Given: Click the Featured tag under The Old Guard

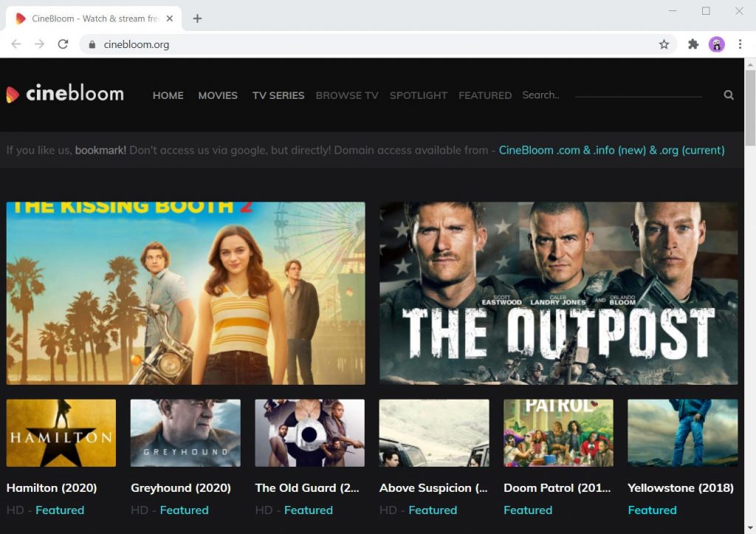Looking at the screenshot, I should (309, 510).
